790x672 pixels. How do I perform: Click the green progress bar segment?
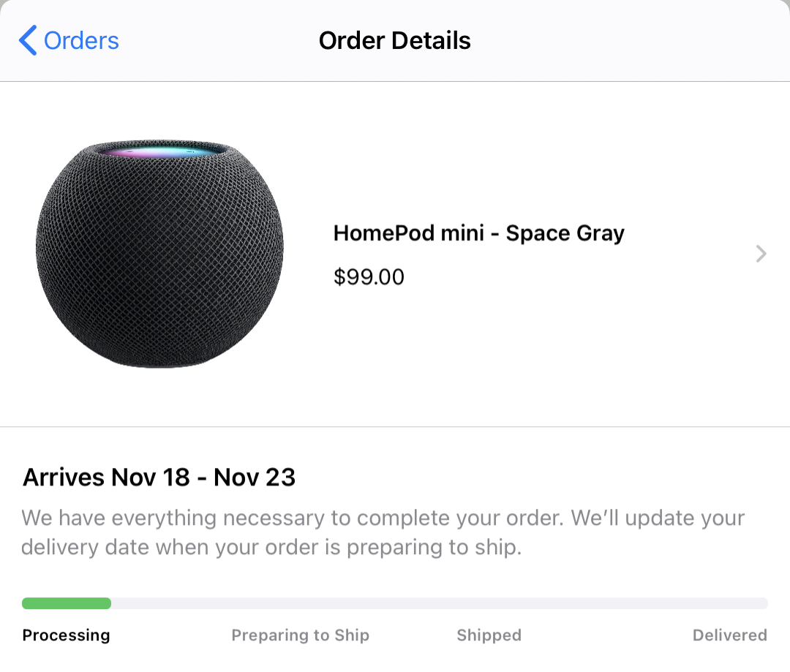[x=67, y=603]
